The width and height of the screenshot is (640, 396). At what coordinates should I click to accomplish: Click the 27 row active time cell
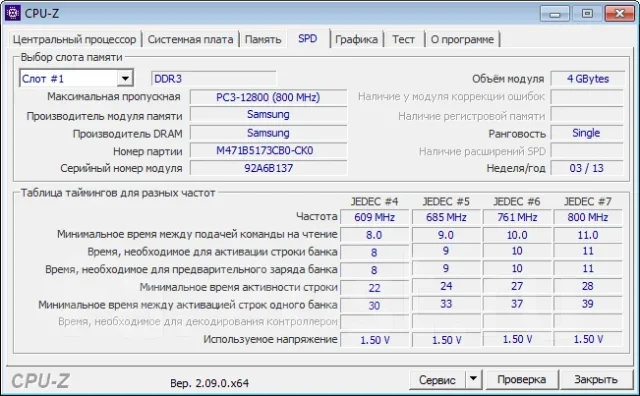tap(517, 286)
